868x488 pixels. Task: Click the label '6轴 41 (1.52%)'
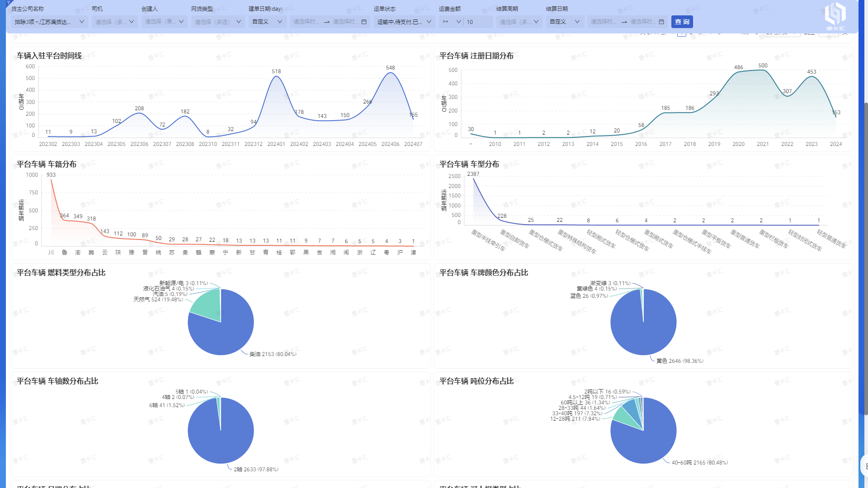tap(167, 405)
